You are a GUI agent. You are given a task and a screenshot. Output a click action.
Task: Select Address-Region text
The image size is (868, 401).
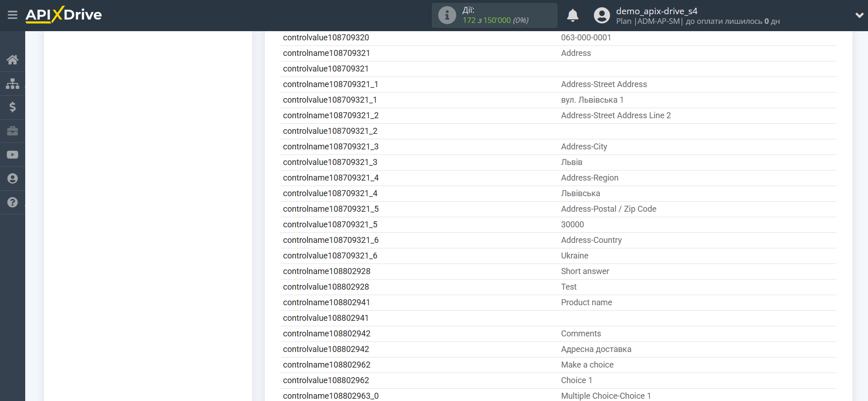(x=589, y=178)
